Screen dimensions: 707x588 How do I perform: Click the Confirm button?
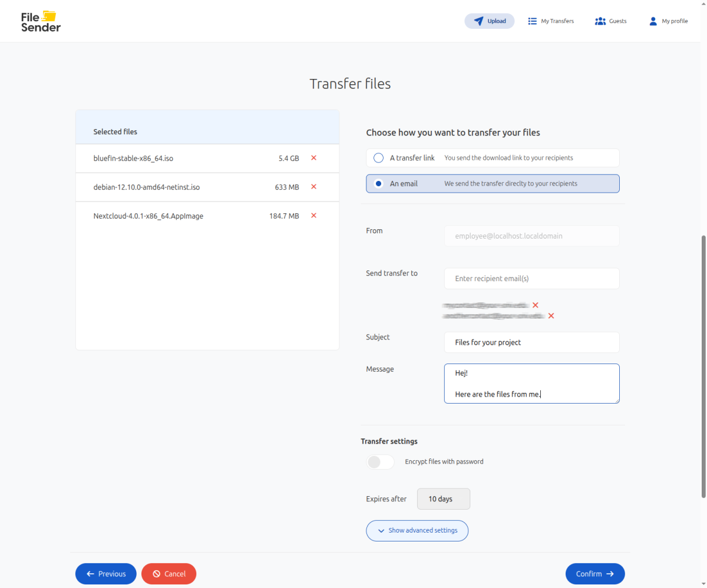pos(594,574)
